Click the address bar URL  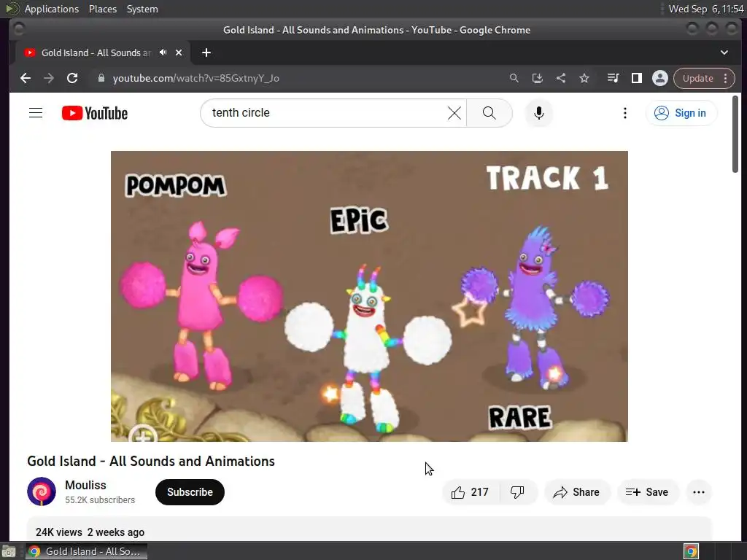(x=196, y=78)
